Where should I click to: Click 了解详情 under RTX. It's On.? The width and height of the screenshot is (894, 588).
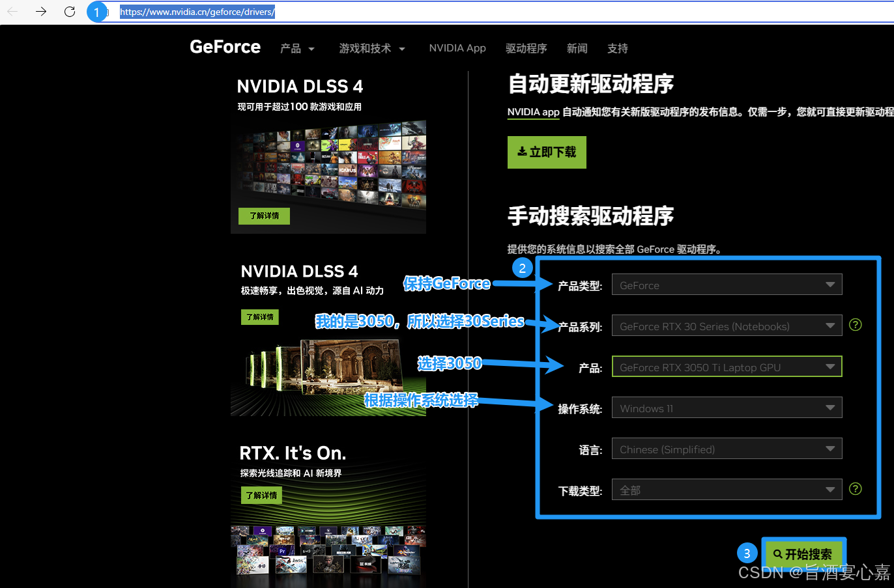(261, 495)
